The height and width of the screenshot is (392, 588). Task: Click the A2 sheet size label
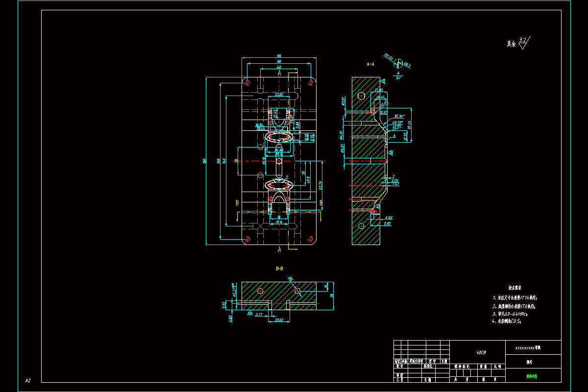pos(28,380)
